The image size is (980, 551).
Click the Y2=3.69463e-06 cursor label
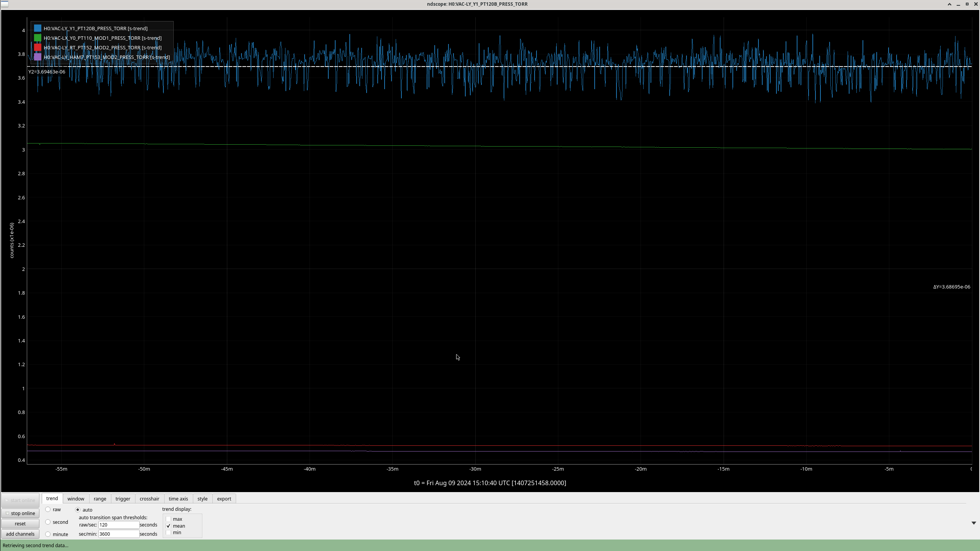click(47, 72)
